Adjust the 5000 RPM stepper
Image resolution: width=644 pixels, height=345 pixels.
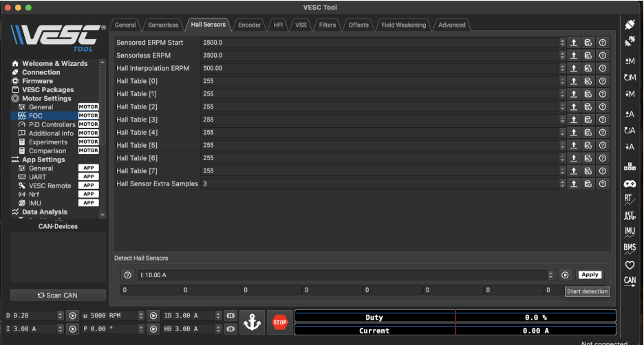(x=141, y=315)
